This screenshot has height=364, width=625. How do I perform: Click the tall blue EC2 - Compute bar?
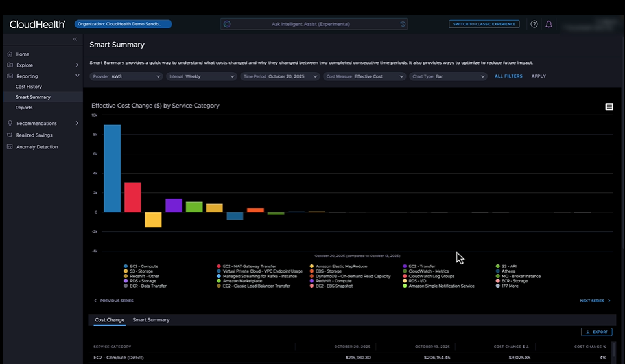112,168
